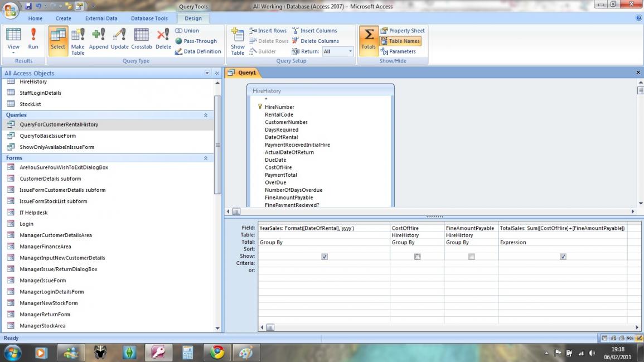The image size is (644, 362).
Task: Toggle Show checkbox for TotalSales column
Action: pos(563,257)
